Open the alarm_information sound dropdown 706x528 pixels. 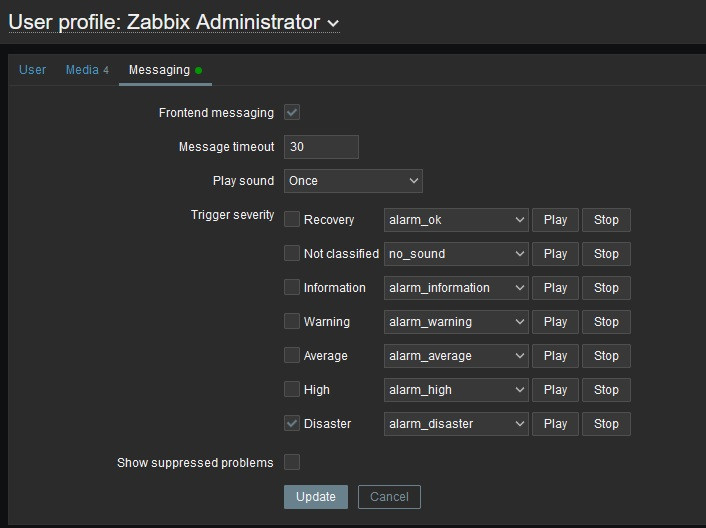(x=456, y=288)
